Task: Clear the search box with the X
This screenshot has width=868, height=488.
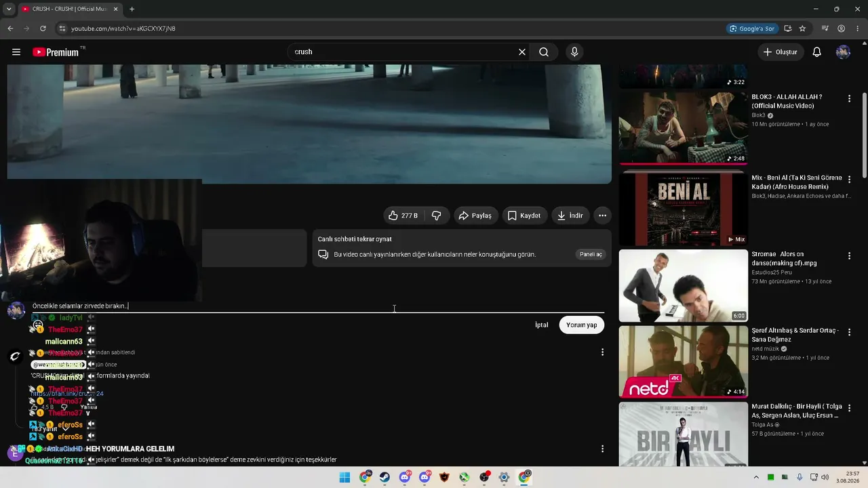Action: click(x=522, y=52)
